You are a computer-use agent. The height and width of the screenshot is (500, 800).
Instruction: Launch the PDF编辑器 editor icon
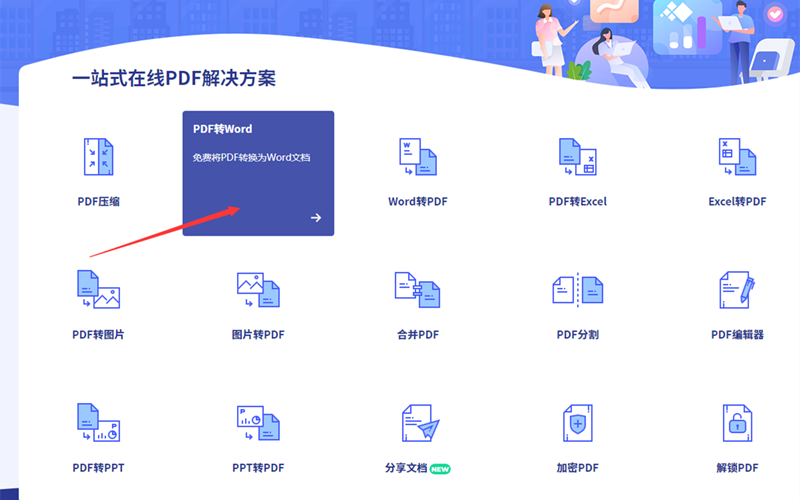737,289
